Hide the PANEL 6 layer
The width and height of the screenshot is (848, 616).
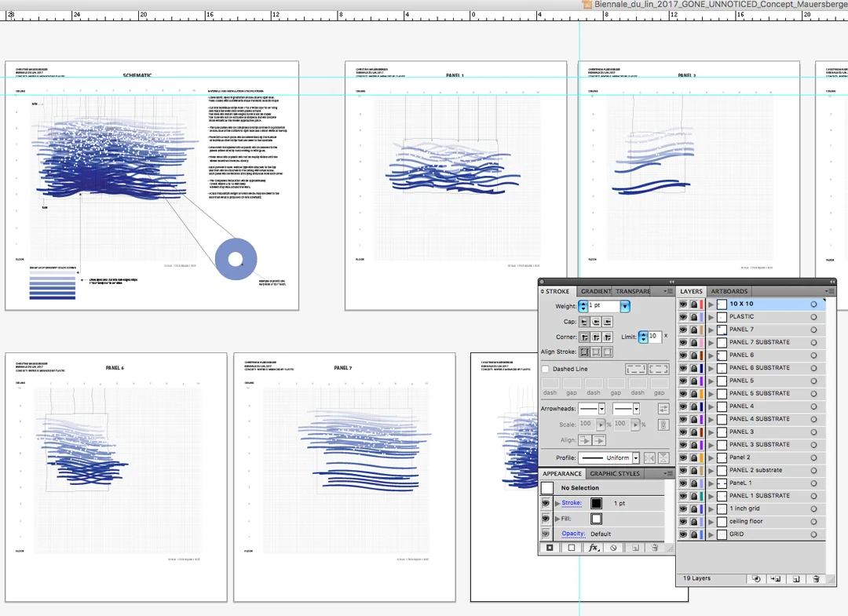coord(683,355)
